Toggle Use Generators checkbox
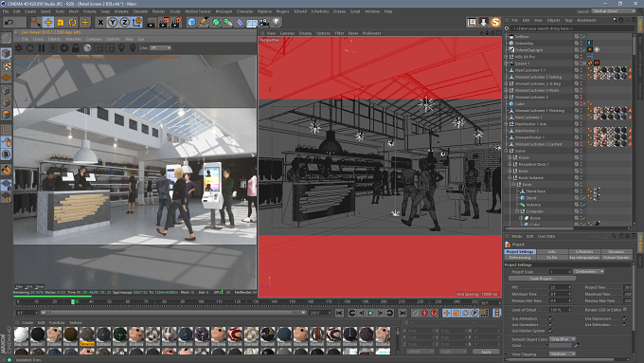The height and width of the screenshot is (363, 644). pyautogui.click(x=551, y=325)
